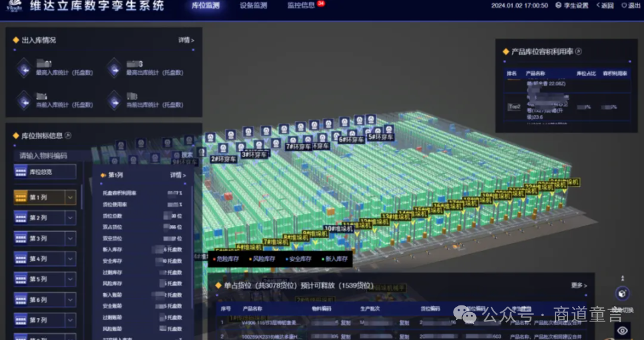Click 详情 link in 出入库情况 panel
644x340 pixels.
186,41
